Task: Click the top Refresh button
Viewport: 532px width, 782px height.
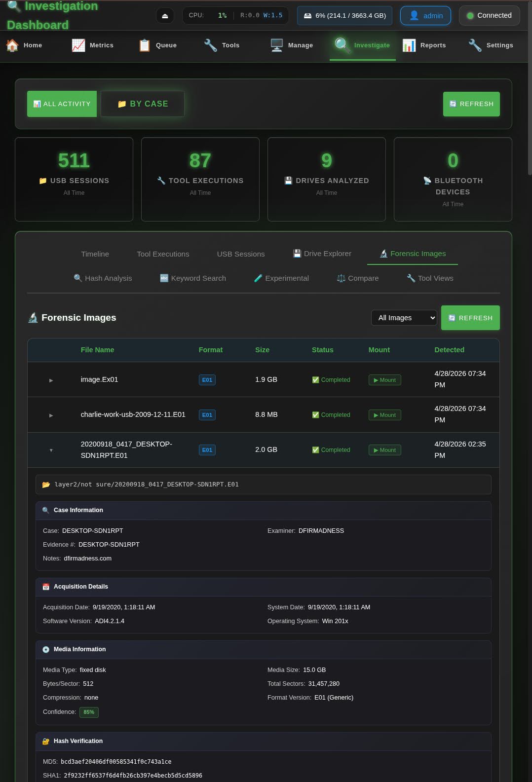Action: tap(471, 104)
